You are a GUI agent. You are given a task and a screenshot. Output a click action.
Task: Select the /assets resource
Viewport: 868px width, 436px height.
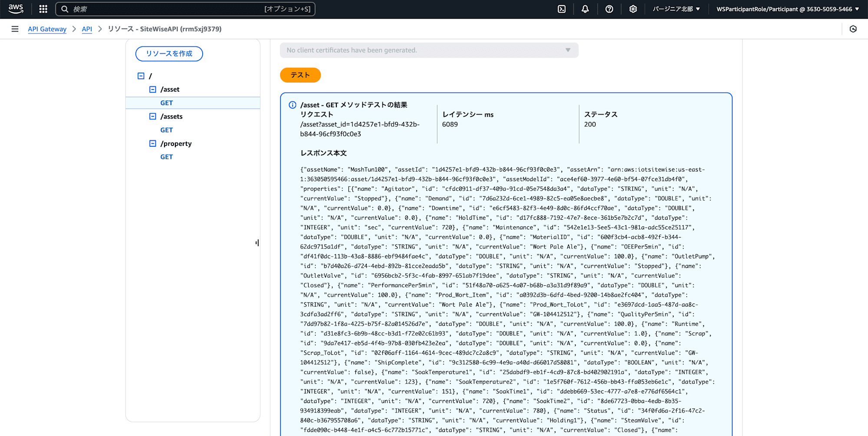(x=171, y=116)
